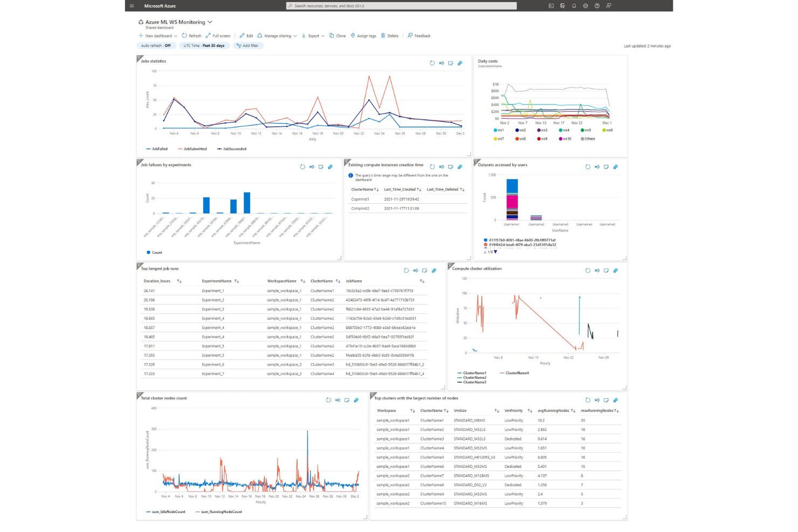This screenshot has width=798, height=532.
Task: Click the Feedback link
Action: pyautogui.click(x=419, y=36)
